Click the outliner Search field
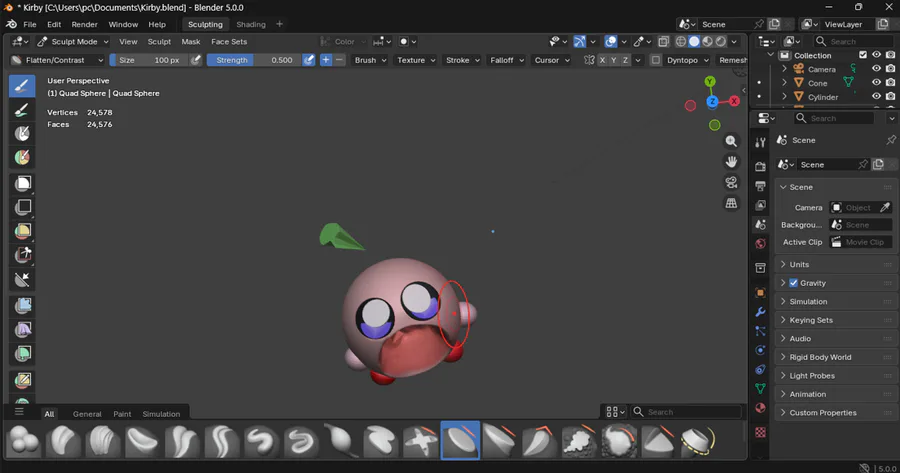The width and height of the screenshot is (900, 473). tap(853, 41)
